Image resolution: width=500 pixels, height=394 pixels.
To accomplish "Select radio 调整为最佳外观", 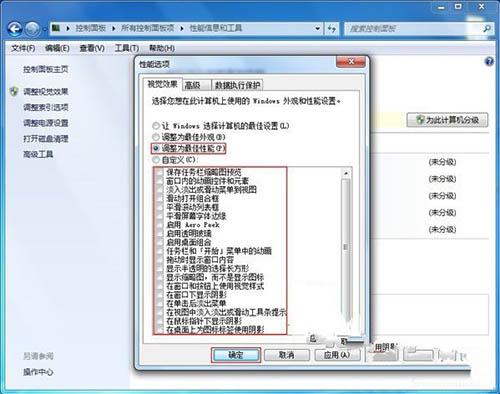I will pyautogui.click(x=156, y=137).
